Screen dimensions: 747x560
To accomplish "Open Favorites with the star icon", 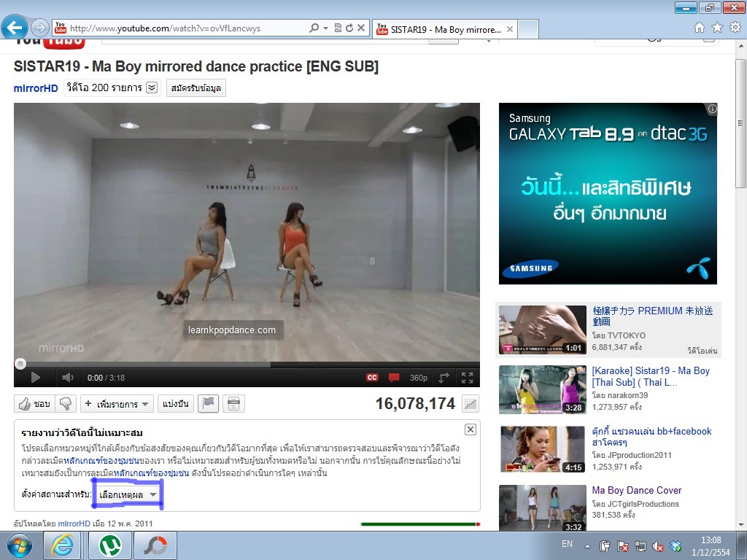I will coord(718,28).
